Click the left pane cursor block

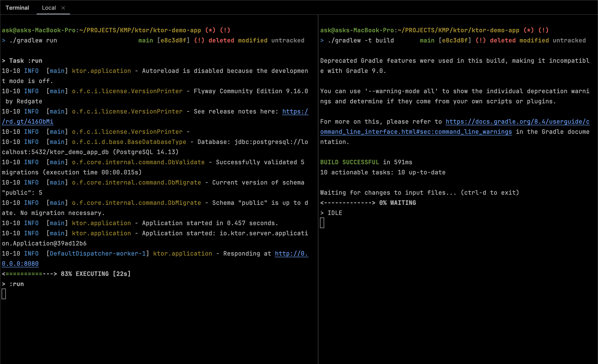[x=4, y=294]
